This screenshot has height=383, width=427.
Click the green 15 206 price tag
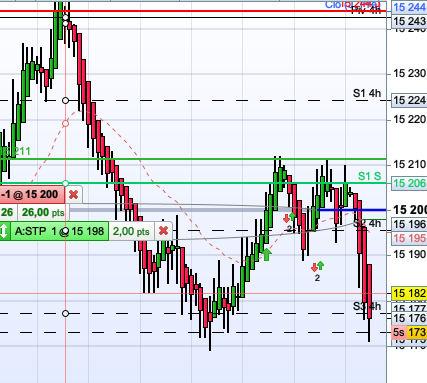(x=409, y=183)
